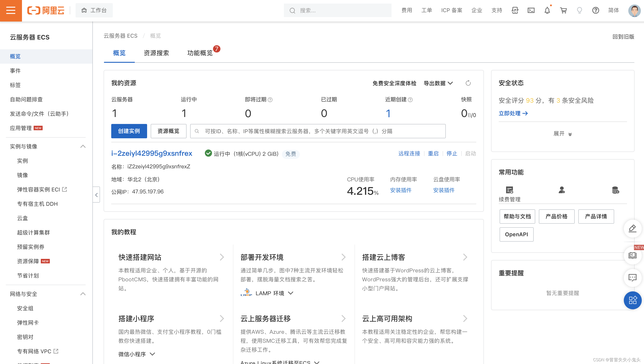Click 内存使用率 安装插件 link

(x=401, y=190)
